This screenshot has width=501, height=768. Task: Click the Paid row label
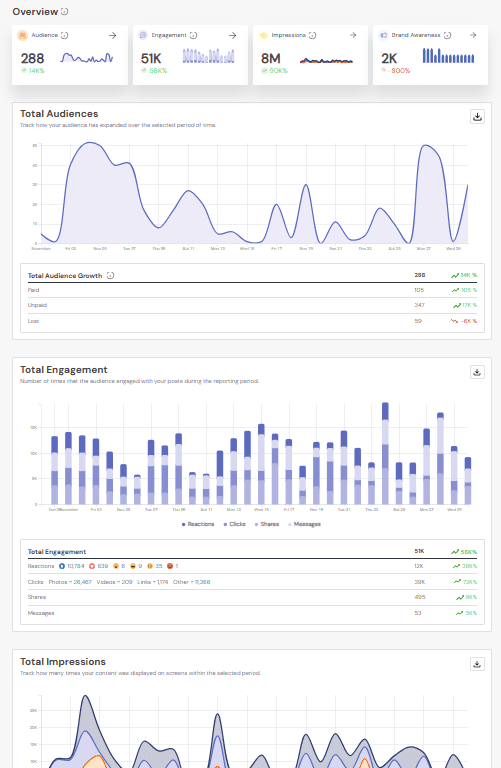pos(33,290)
